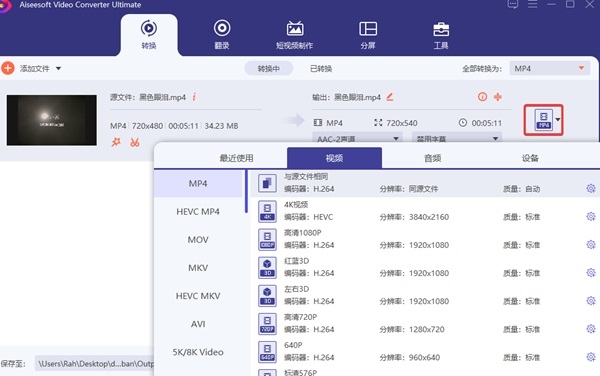Click the orange output info circle icon
This screenshot has height=376, width=600.
click(x=482, y=97)
